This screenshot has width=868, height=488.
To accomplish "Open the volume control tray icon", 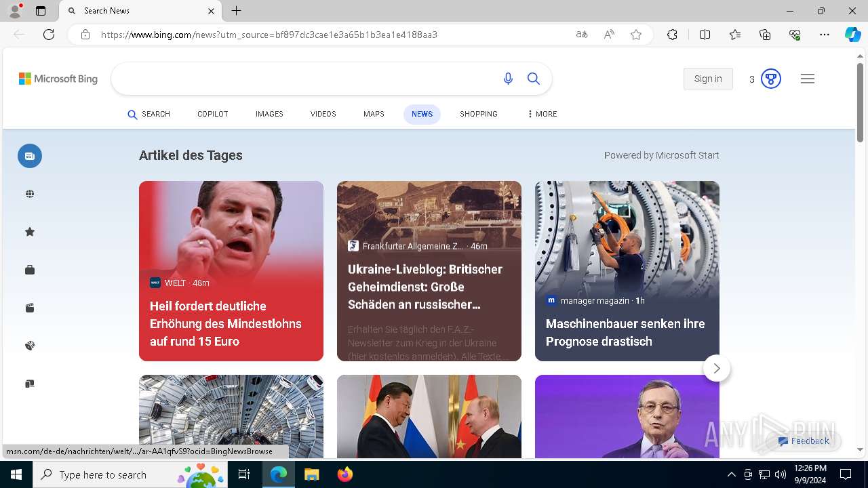I will 781,474.
